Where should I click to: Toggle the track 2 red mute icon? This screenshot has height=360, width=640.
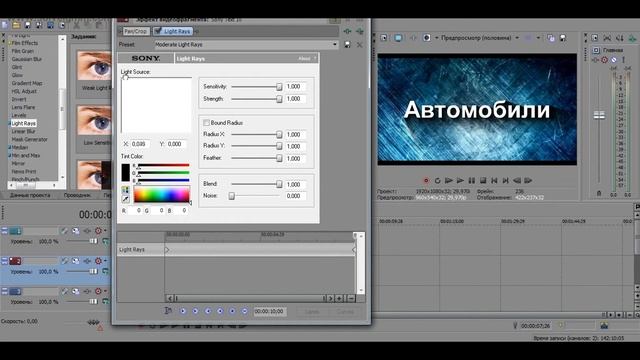98,261
